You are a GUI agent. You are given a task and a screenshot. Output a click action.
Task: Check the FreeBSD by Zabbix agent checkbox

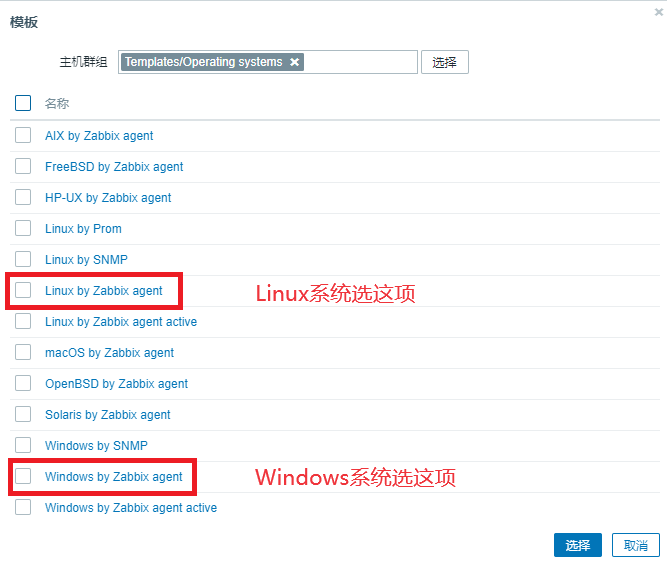[x=23, y=166]
